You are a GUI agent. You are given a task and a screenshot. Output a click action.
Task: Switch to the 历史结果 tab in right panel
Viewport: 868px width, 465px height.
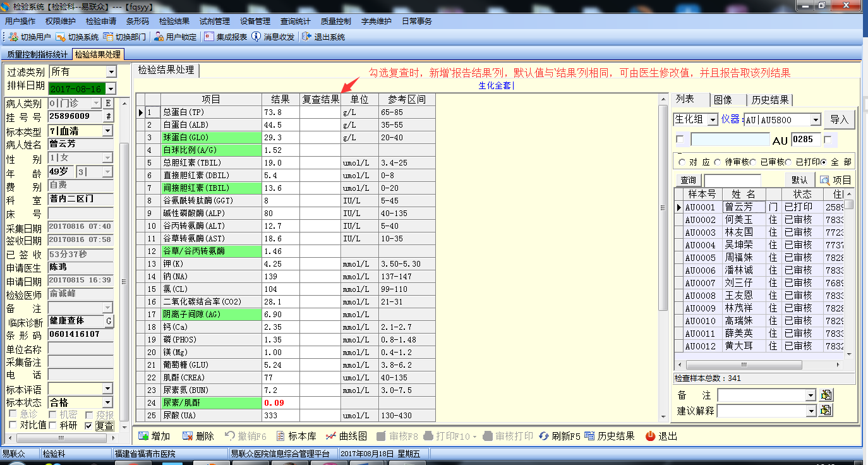[x=769, y=100]
